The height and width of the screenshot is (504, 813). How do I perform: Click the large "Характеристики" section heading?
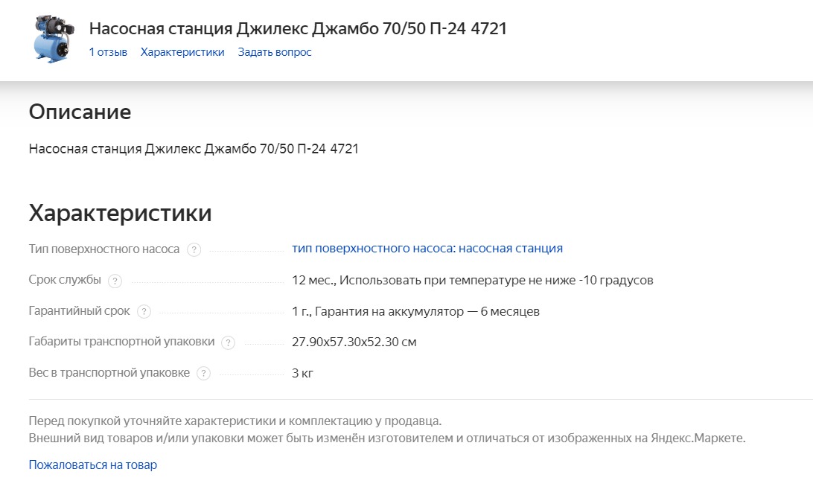[x=121, y=213]
